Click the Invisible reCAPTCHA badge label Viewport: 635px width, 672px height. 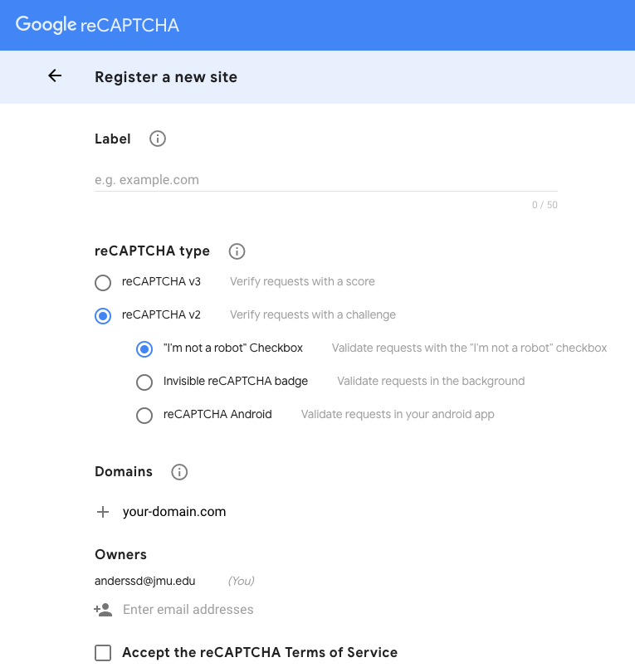coord(236,382)
